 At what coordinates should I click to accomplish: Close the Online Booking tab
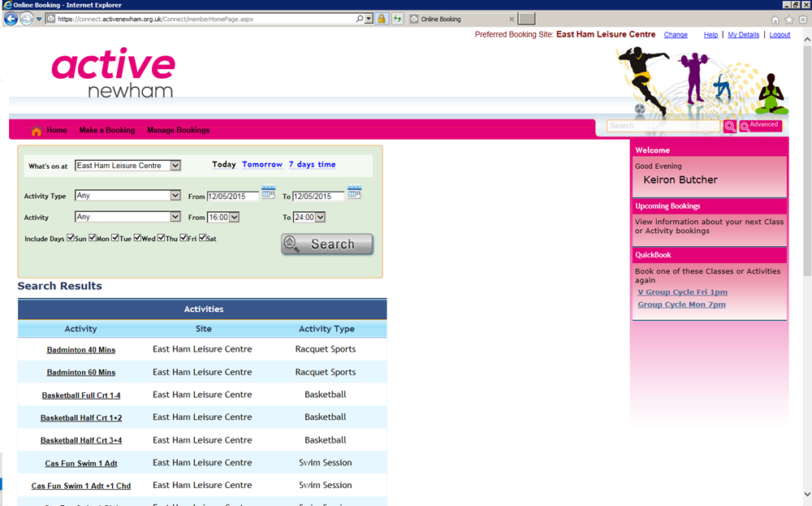(512, 19)
